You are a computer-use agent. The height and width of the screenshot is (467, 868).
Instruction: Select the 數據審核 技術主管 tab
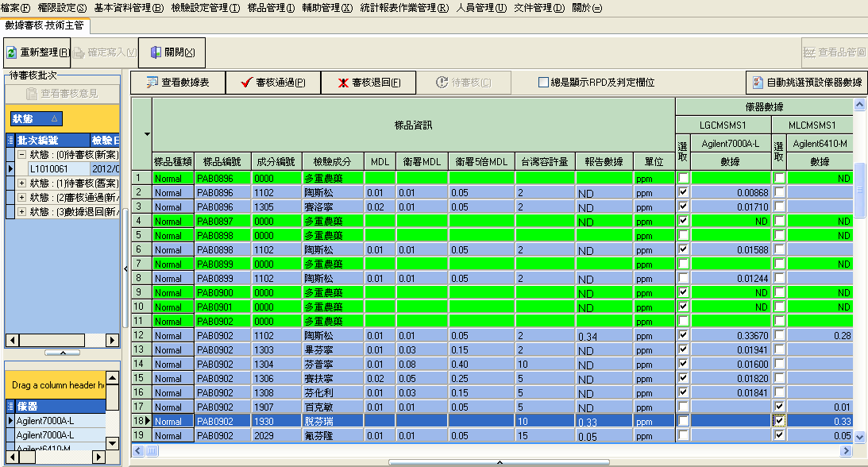click(44, 25)
